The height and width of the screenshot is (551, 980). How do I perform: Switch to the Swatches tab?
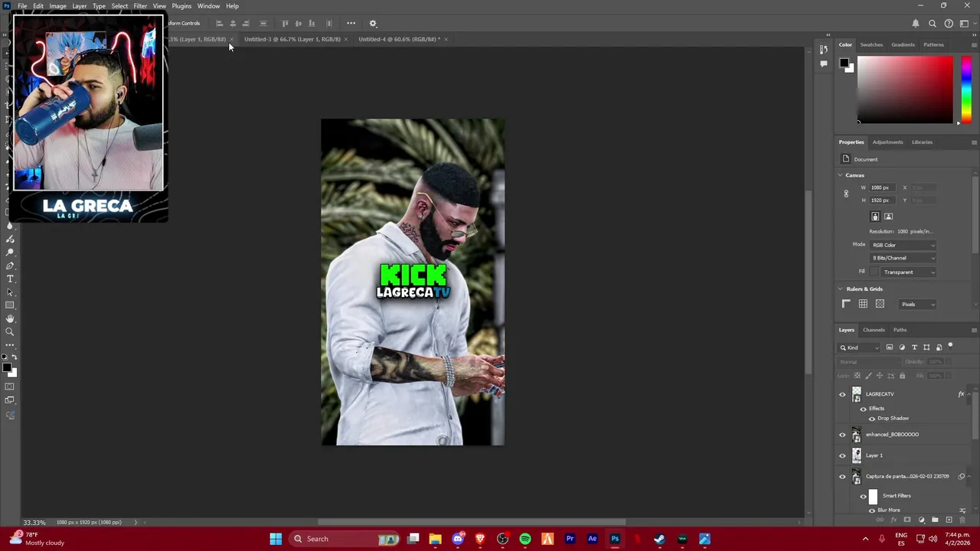click(x=871, y=44)
